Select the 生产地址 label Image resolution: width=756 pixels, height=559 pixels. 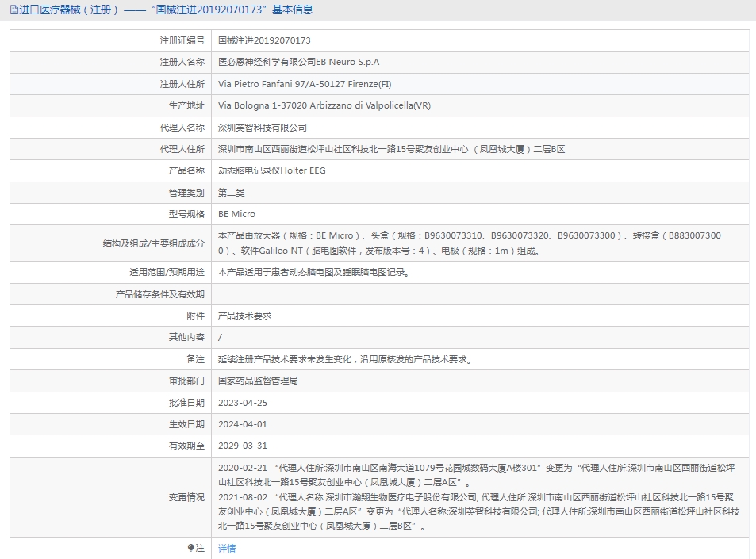pos(186,105)
